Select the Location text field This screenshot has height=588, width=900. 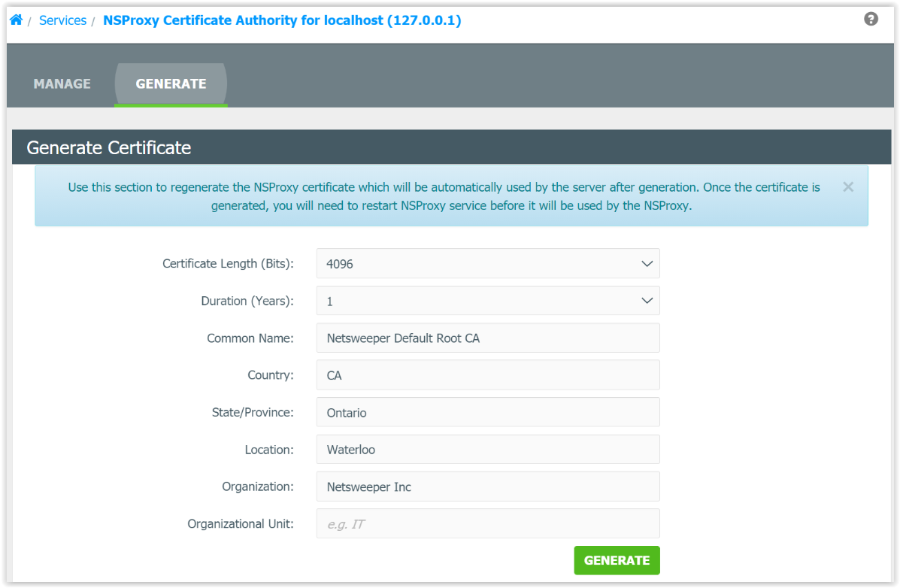pyautogui.click(x=488, y=450)
